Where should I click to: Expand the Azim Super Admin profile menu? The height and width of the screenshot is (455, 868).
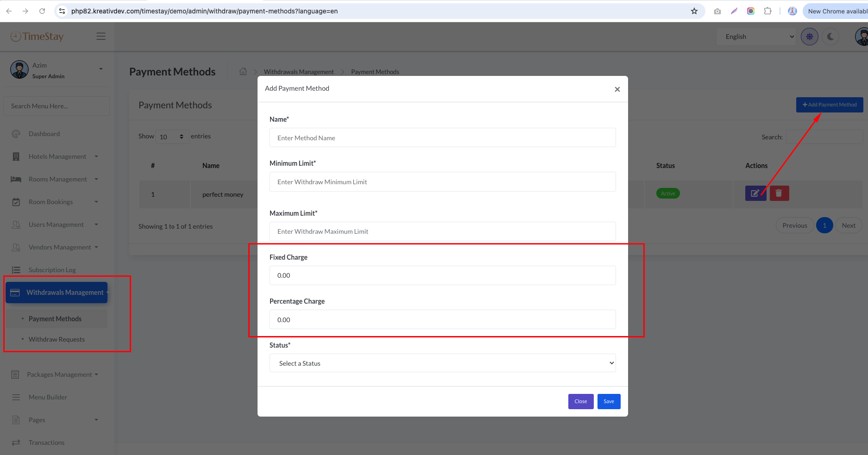pos(101,69)
